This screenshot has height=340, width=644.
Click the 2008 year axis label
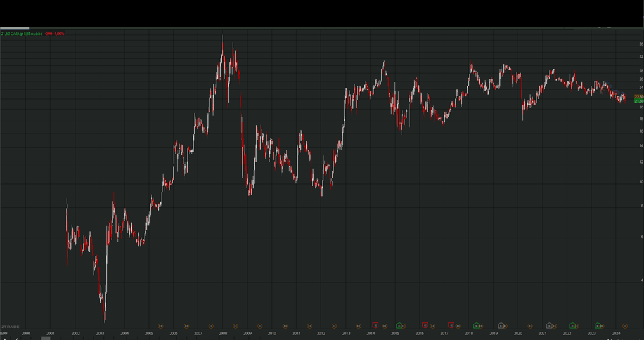tap(222, 334)
